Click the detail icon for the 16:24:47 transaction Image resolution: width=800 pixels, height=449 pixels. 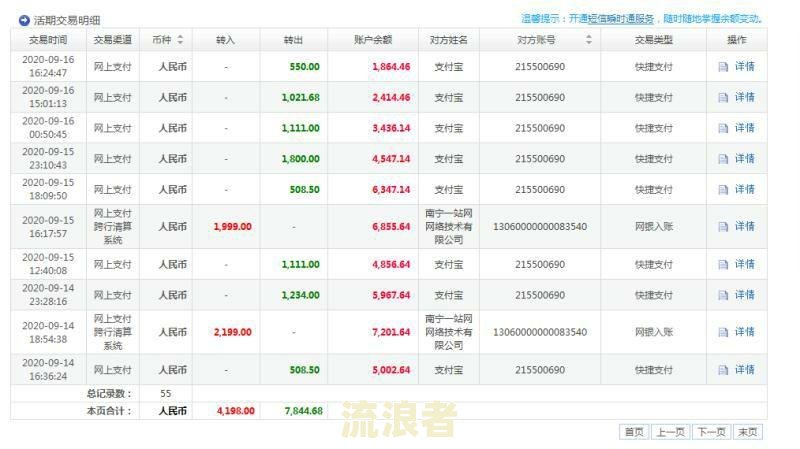click(723, 67)
